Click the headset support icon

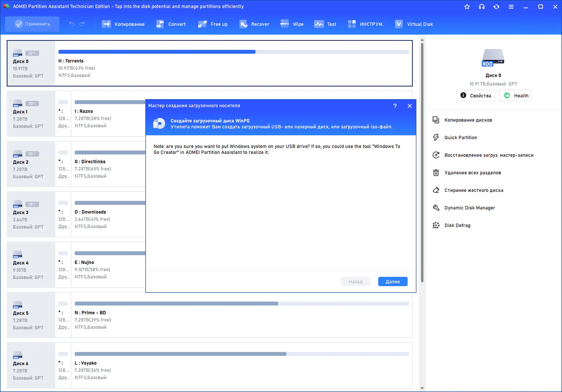point(481,7)
